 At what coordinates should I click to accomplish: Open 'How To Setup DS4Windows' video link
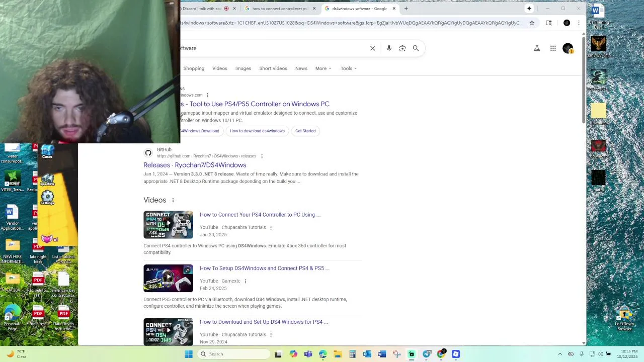(x=265, y=268)
